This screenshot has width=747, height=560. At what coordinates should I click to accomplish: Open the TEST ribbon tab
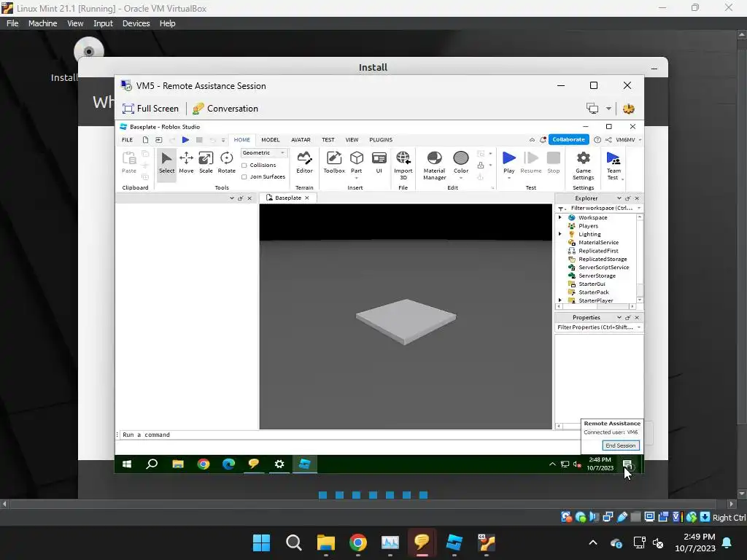coord(328,139)
